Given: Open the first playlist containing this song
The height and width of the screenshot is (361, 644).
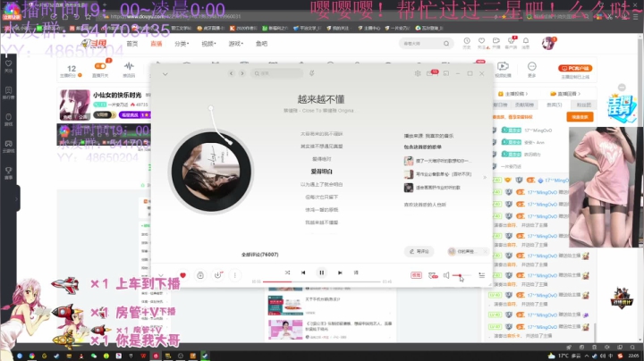Looking at the screenshot, I should [437, 161].
